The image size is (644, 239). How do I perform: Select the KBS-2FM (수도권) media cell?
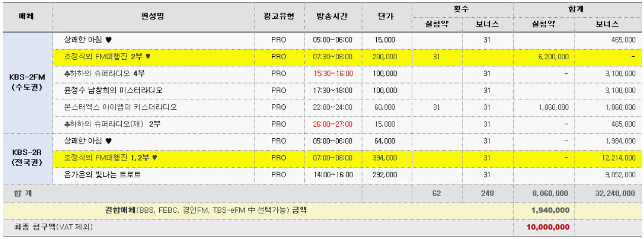coord(27,82)
